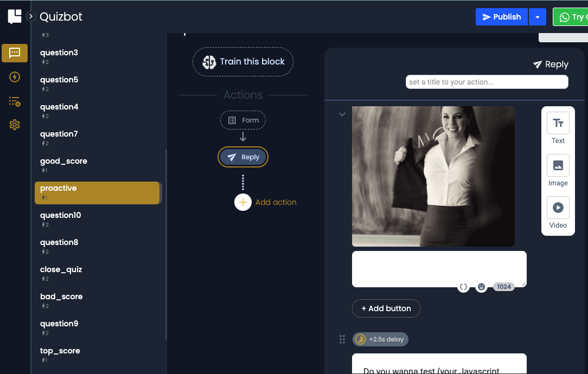Viewport: 588px width, 374px height.
Task: Click the 'Do you wanna test' message box
Action: (x=439, y=364)
